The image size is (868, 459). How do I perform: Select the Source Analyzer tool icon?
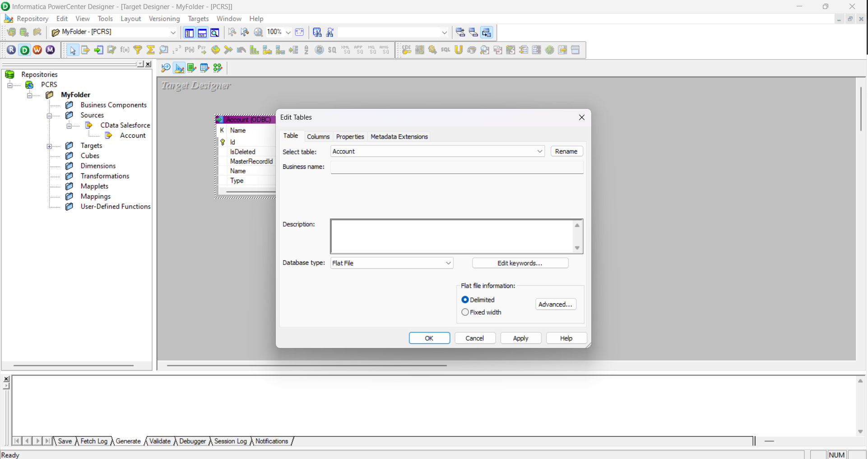[165, 68]
